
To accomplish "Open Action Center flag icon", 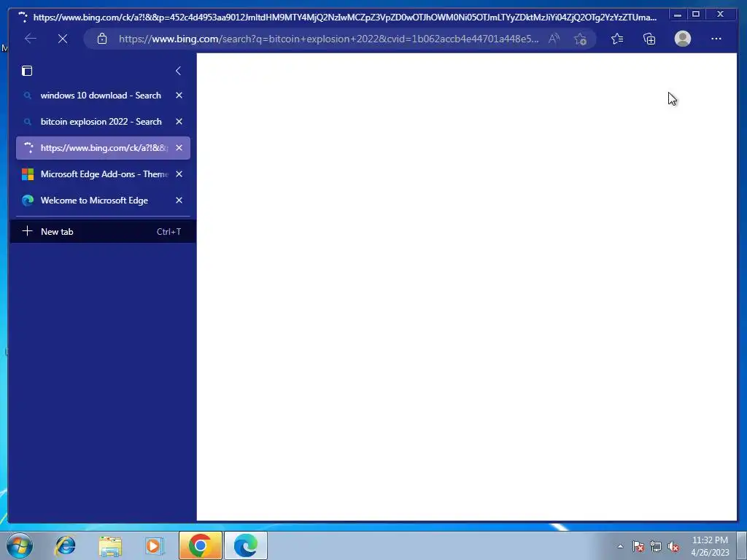I will pyautogui.click(x=638, y=546).
